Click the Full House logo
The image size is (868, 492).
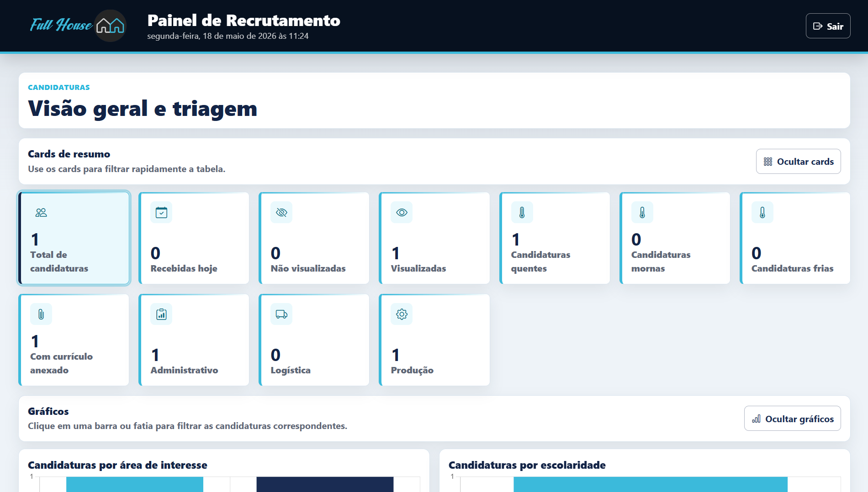point(78,26)
